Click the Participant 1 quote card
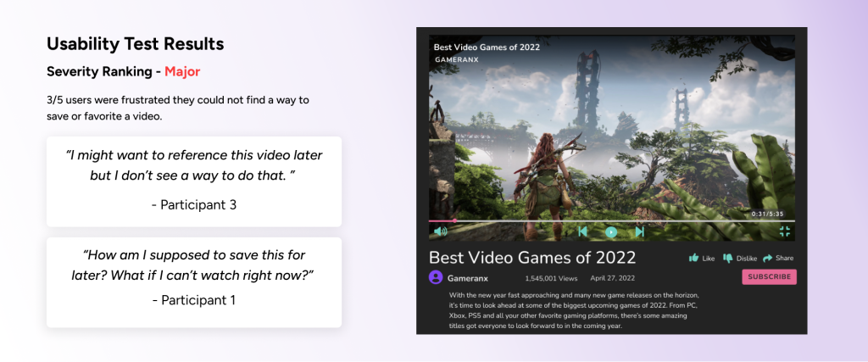 click(x=194, y=282)
